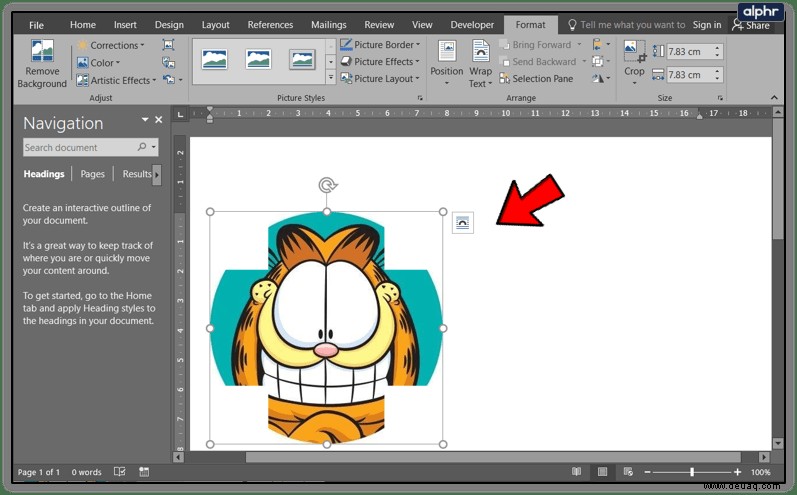Select the Results navigation tab
Image resolution: width=797 pixels, height=495 pixels.
[137, 174]
